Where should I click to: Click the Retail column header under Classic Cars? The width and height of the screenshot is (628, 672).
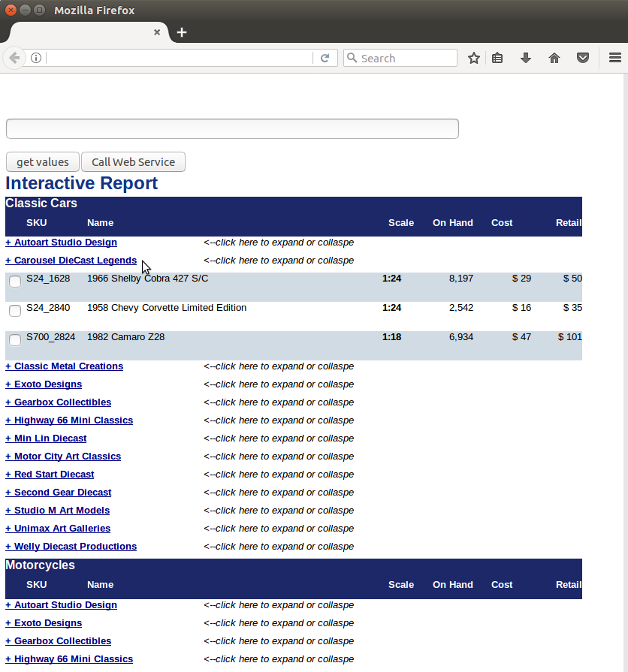click(x=569, y=223)
